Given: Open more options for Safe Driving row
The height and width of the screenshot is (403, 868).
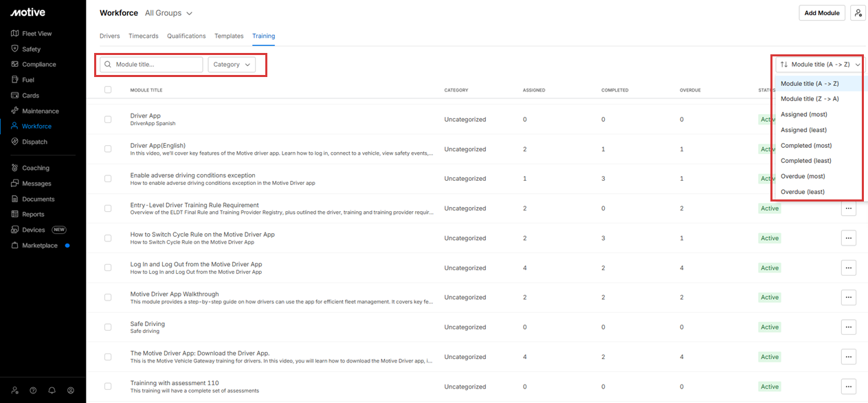Looking at the screenshot, I should (x=848, y=327).
